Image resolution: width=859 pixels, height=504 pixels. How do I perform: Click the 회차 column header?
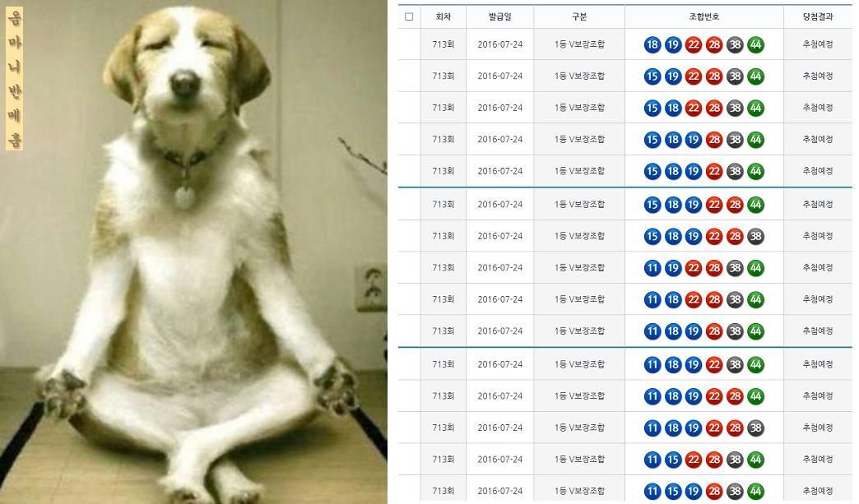click(443, 16)
